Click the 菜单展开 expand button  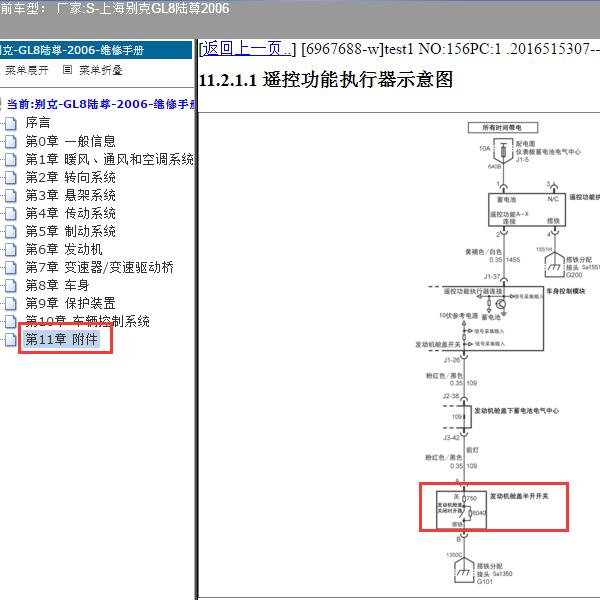click(26, 70)
